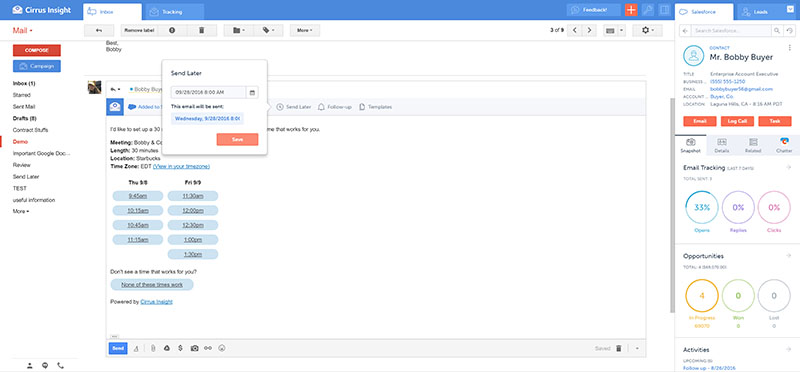This screenshot has width=800, height=372.
Task: Click the Feedback! button
Action: (x=594, y=10)
